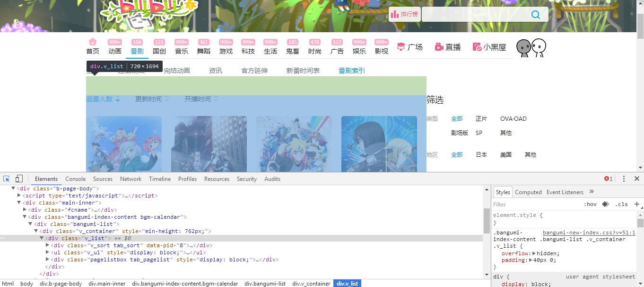
Task: Toggle the .cls class editor
Action: pos(621,204)
